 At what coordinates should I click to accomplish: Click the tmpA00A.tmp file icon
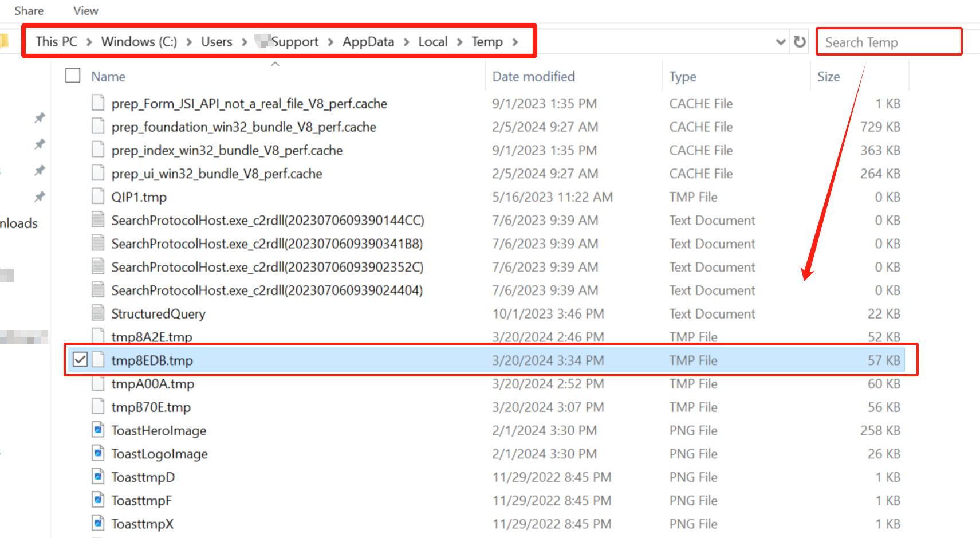[99, 383]
